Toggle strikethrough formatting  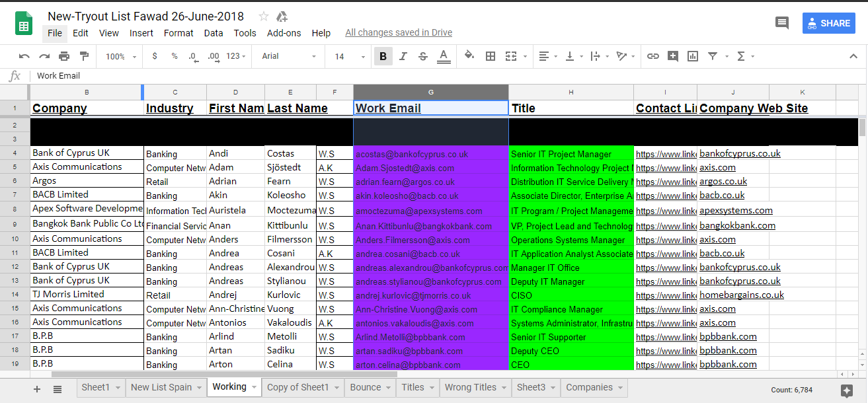(x=422, y=56)
